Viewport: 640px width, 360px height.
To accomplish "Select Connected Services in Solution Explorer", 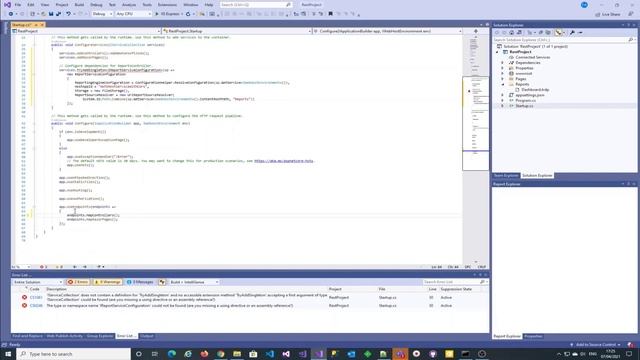I will click(x=532, y=58).
